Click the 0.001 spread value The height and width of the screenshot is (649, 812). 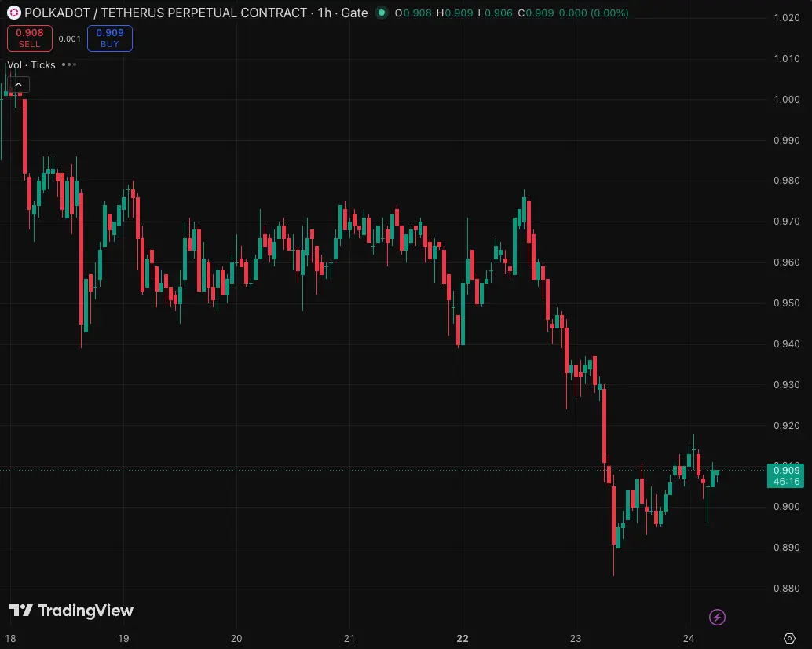[69, 38]
